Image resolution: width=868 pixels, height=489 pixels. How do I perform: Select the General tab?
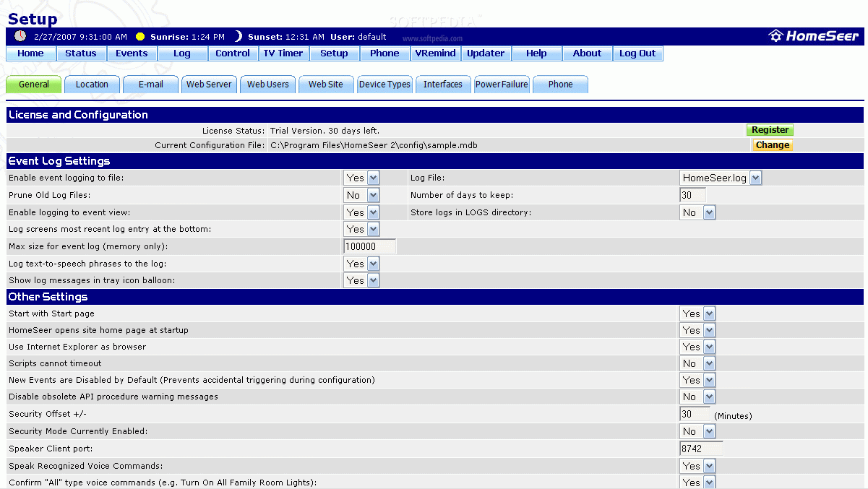[x=34, y=85]
